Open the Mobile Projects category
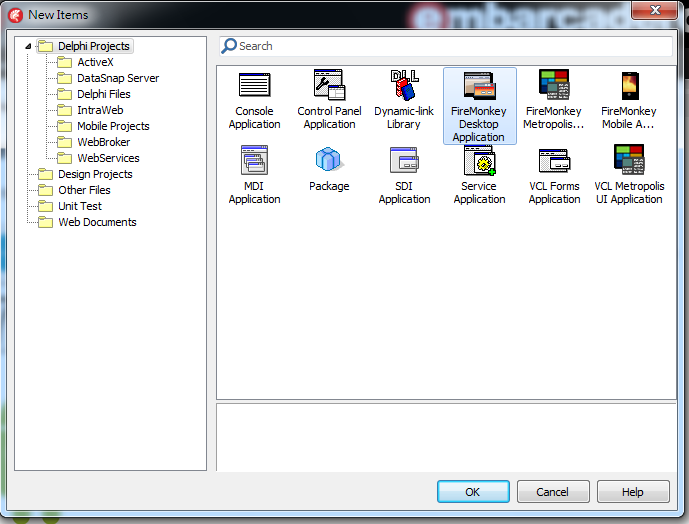Image resolution: width=689 pixels, height=524 pixels. pos(113,126)
